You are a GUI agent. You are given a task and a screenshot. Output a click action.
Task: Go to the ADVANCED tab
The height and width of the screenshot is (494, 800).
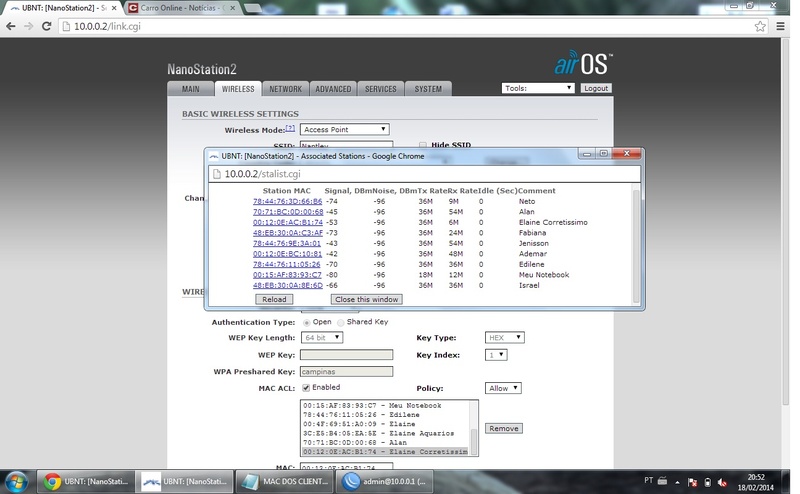click(x=333, y=89)
